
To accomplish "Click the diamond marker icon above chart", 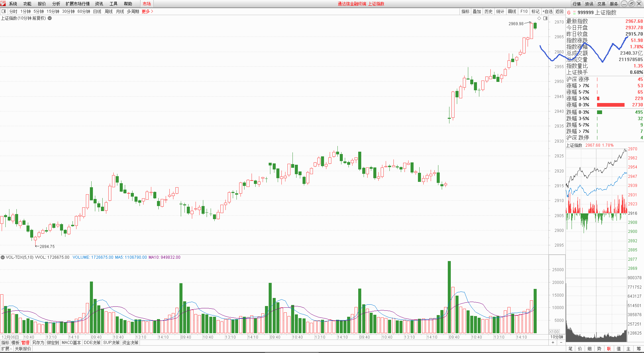I will point(539,18).
